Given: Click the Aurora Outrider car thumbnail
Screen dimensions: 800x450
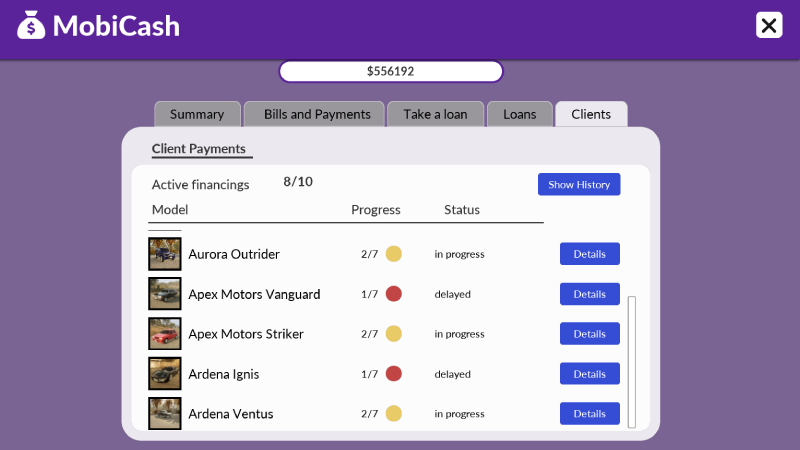Looking at the screenshot, I should [164, 254].
